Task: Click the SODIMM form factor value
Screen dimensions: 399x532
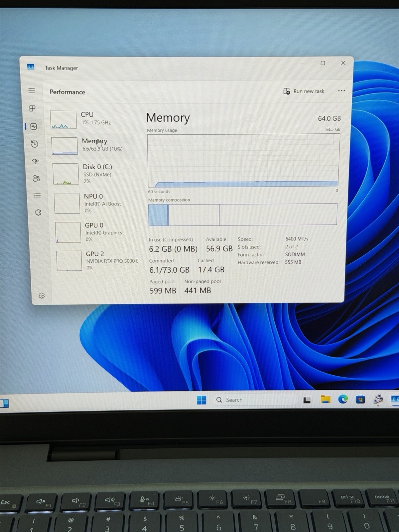Action: tap(295, 254)
